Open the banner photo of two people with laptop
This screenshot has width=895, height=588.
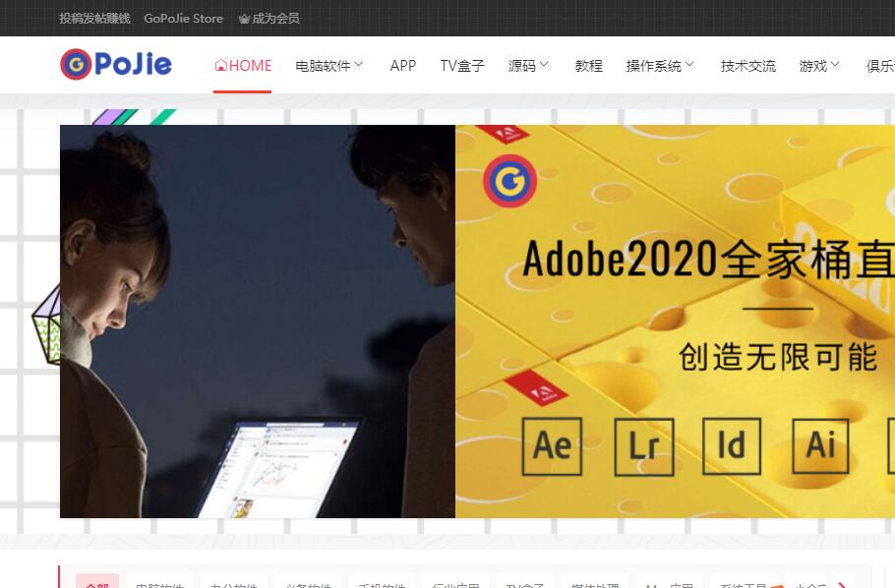point(258,322)
